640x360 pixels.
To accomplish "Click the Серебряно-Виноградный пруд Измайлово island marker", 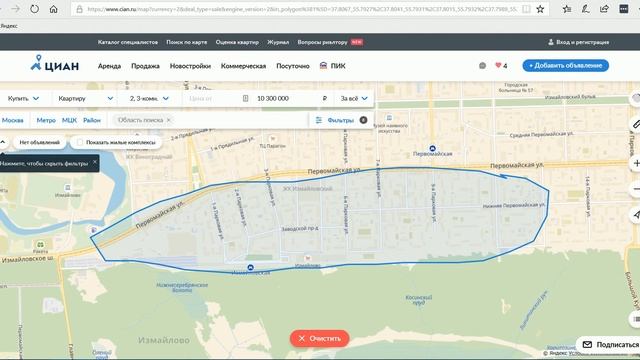I will click(68, 187).
